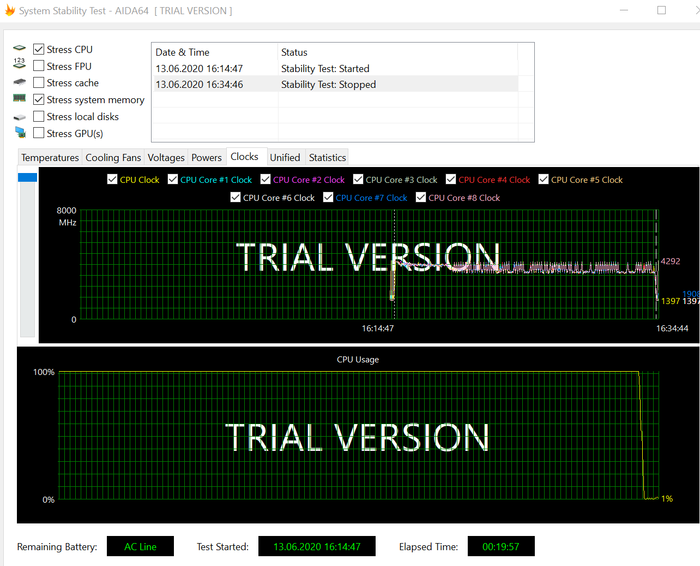Maximize the System Stability Test window
Screen dimensions: 700x566
(x=662, y=10)
